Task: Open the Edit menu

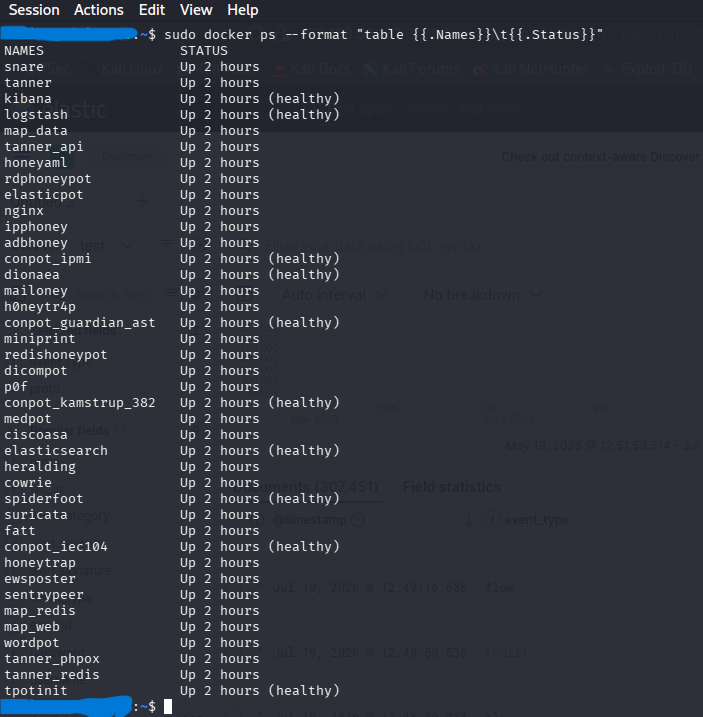Action: click(152, 10)
